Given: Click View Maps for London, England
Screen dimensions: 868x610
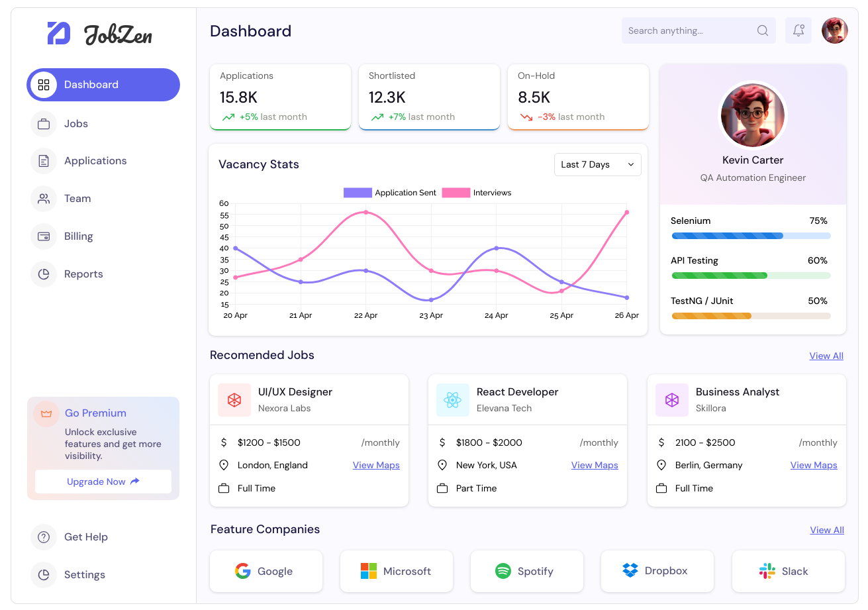Looking at the screenshot, I should click(376, 465).
